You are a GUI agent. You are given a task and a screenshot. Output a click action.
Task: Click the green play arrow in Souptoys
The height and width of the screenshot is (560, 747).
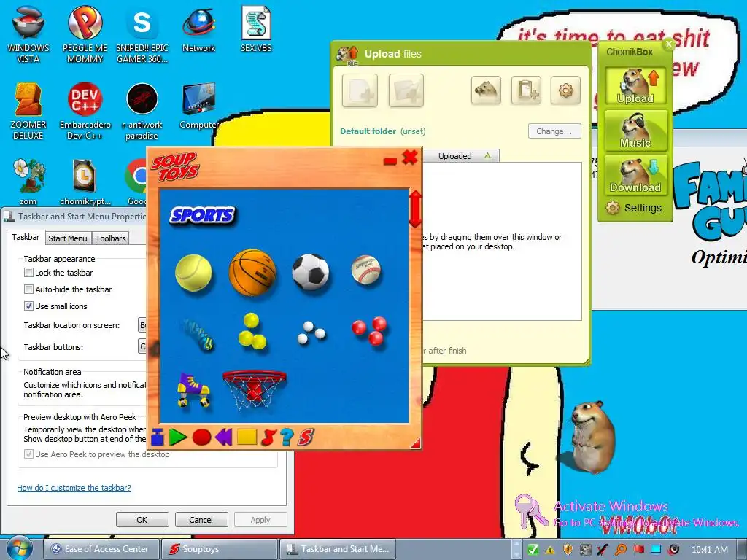178,437
